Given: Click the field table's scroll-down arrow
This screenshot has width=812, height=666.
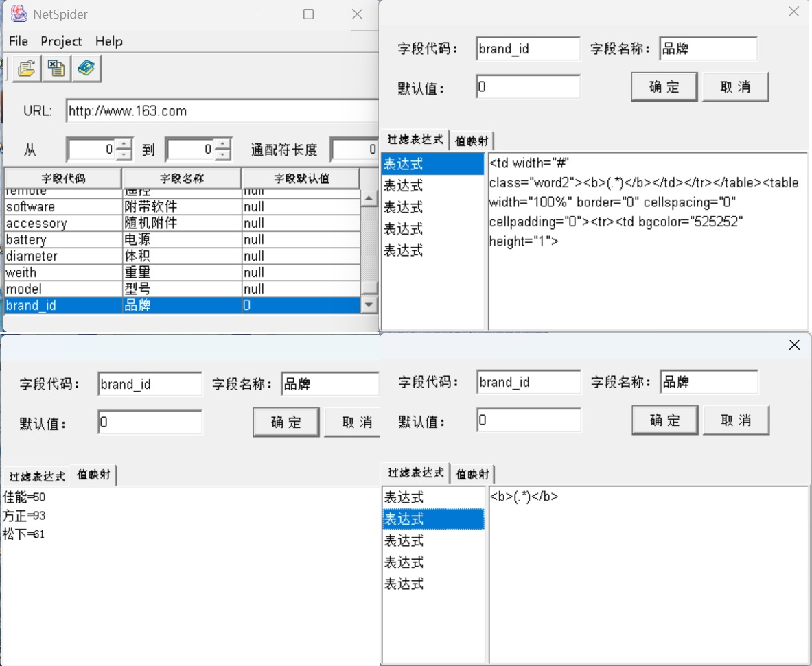Looking at the screenshot, I should pos(369,305).
